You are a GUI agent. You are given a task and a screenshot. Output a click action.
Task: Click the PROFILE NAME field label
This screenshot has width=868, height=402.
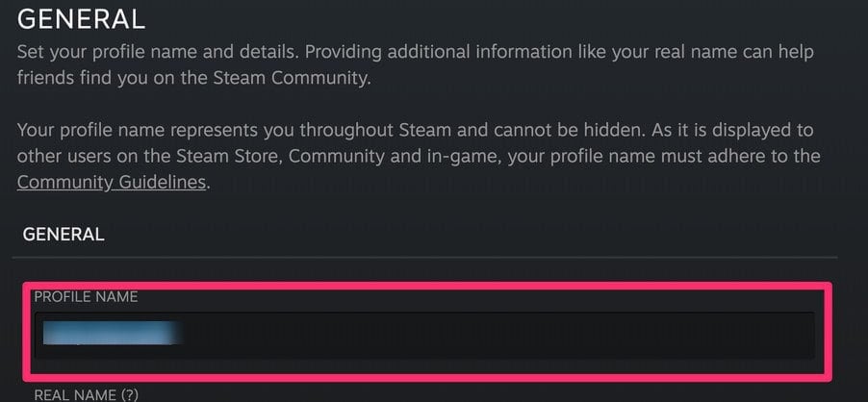pyautogui.click(x=86, y=297)
